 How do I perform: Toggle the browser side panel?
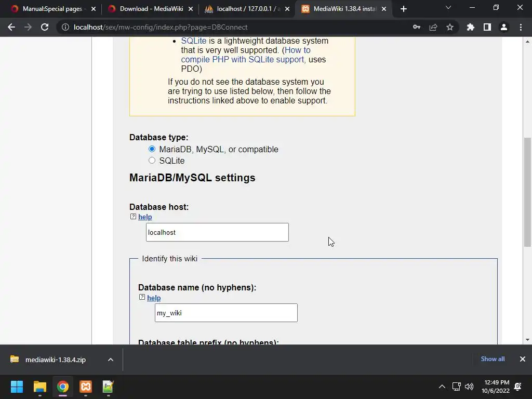click(x=487, y=27)
